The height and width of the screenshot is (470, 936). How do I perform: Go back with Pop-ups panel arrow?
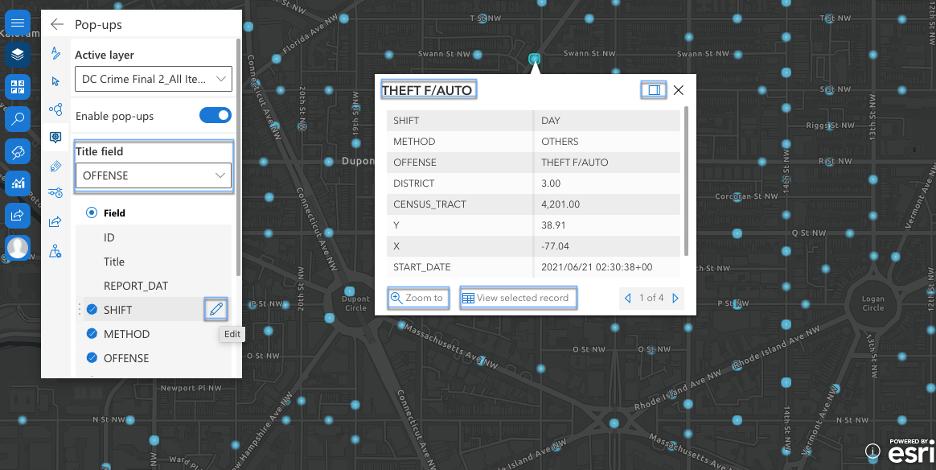coord(57,24)
